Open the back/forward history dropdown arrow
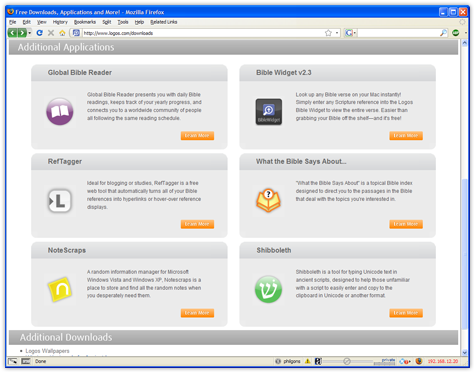 (30, 33)
